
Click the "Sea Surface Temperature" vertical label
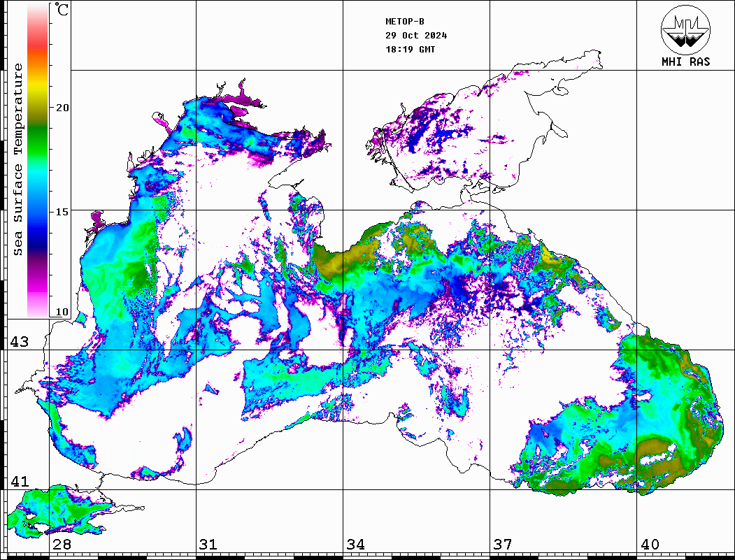pyautogui.click(x=17, y=159)
